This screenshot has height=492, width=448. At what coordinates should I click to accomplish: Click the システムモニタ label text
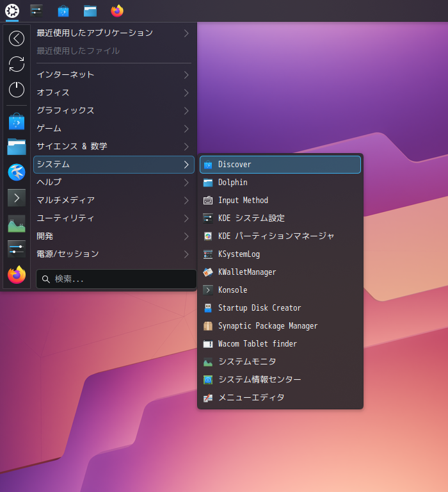point(247,362)
